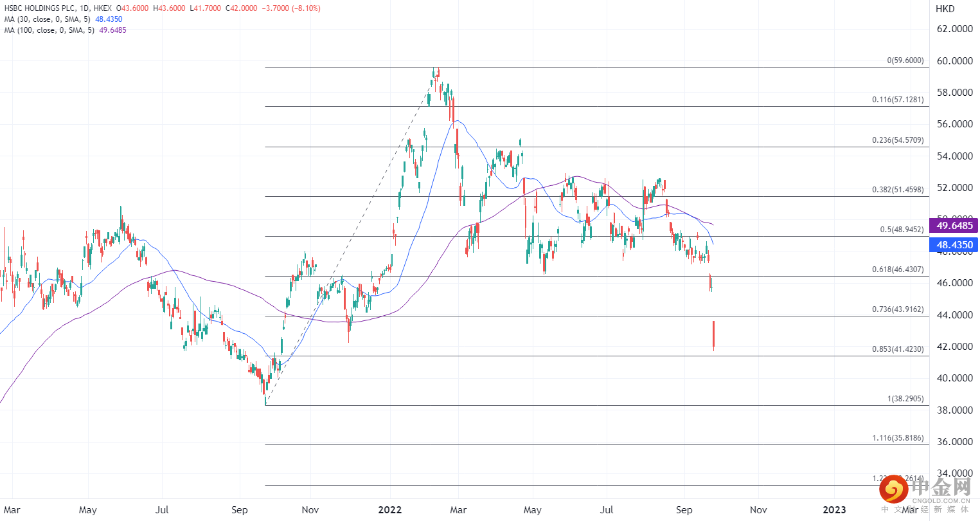Open the MA (100, close, 0, SMA, 5) indicator legend
The width and height of the screenshot is (980, 521).
tap(51, 30)
